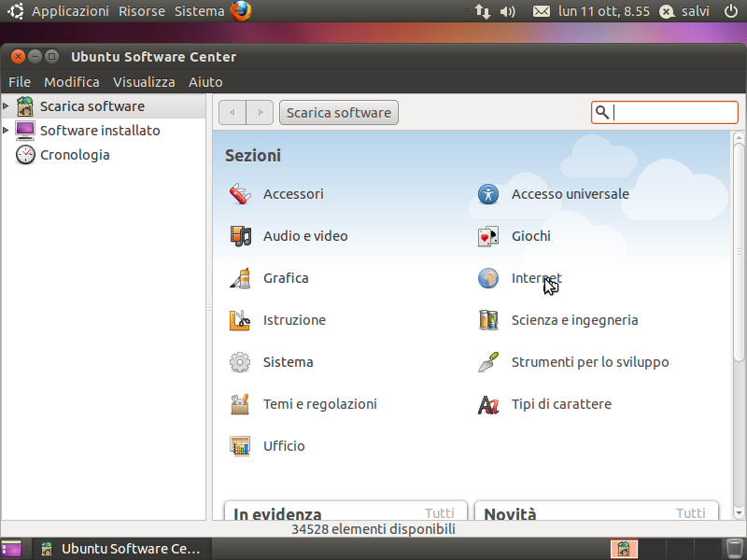Image resolution: width=747 pixels, height=560 pixels.
Task: Expand the Software installato tree node
Action: pos(6,130)
